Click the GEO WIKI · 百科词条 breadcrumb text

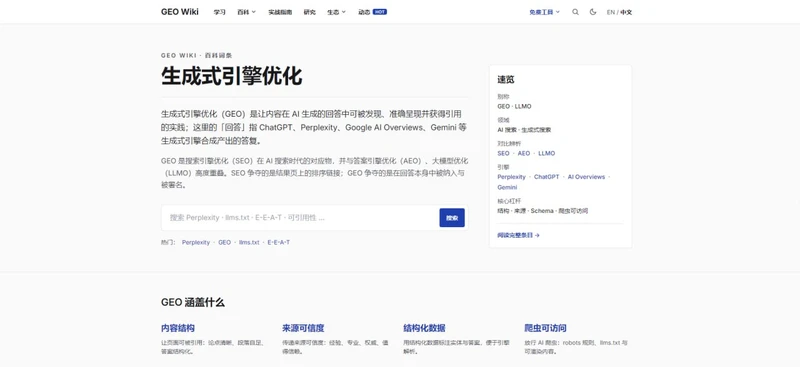coord(196,55)
